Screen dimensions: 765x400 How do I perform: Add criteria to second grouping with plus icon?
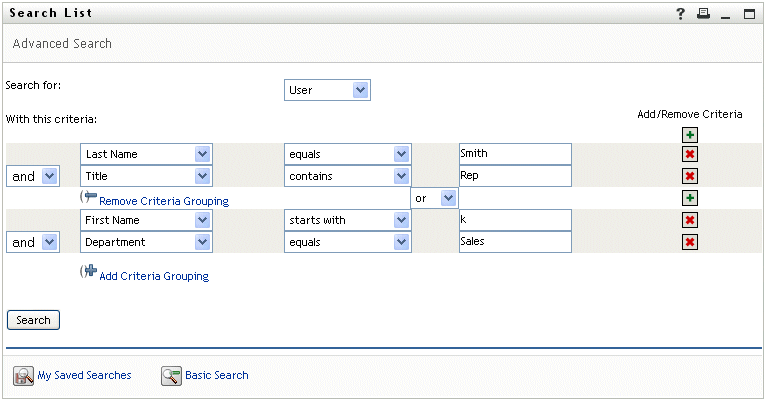690,199
